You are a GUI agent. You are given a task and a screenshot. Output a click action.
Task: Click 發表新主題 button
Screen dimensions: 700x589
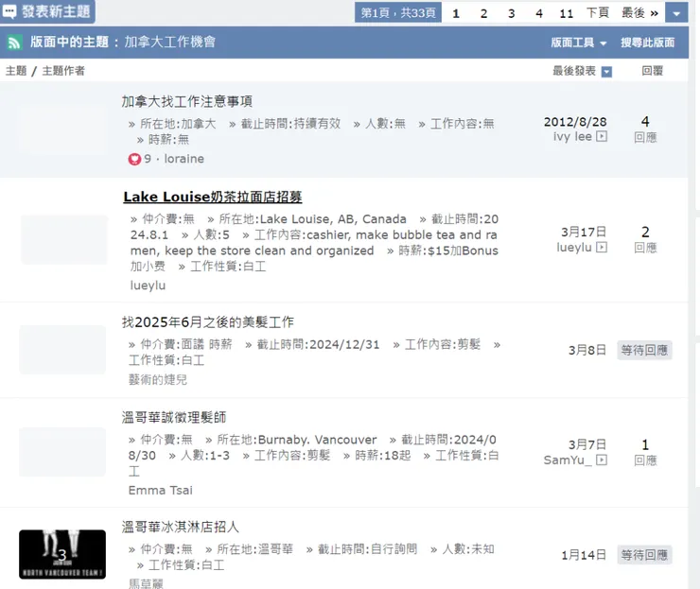(x=47, y=11)
